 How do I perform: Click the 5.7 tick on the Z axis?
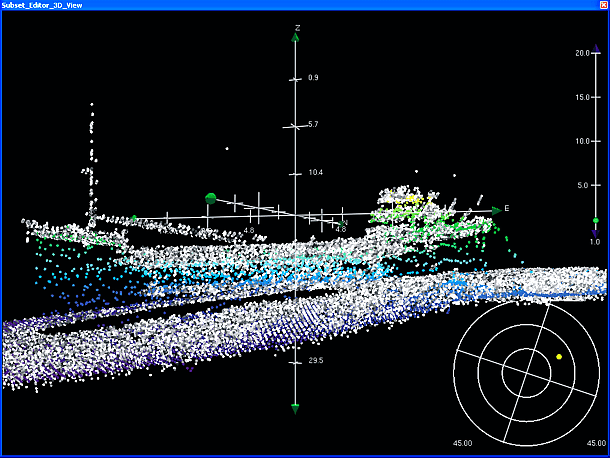pos(295,125)
